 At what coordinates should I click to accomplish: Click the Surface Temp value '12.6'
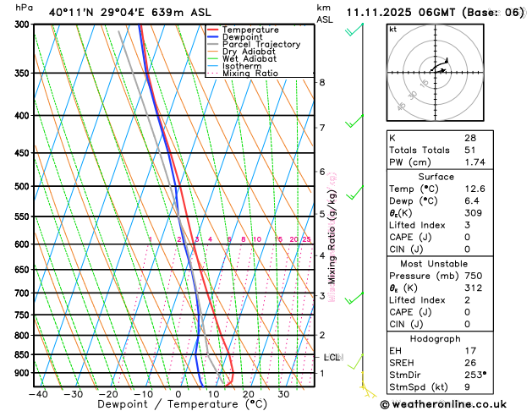pyautogui.click(x=474, y=189)
